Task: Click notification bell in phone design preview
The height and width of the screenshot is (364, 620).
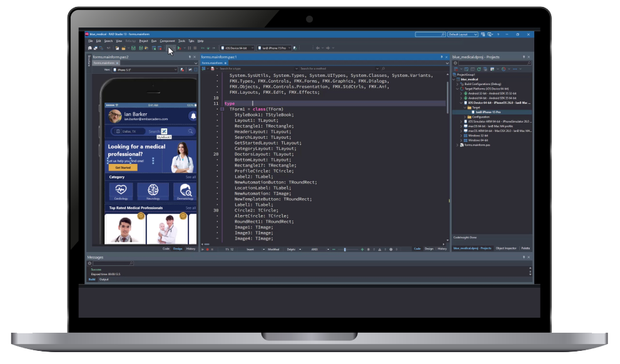Action: click(x=193, y=116)
